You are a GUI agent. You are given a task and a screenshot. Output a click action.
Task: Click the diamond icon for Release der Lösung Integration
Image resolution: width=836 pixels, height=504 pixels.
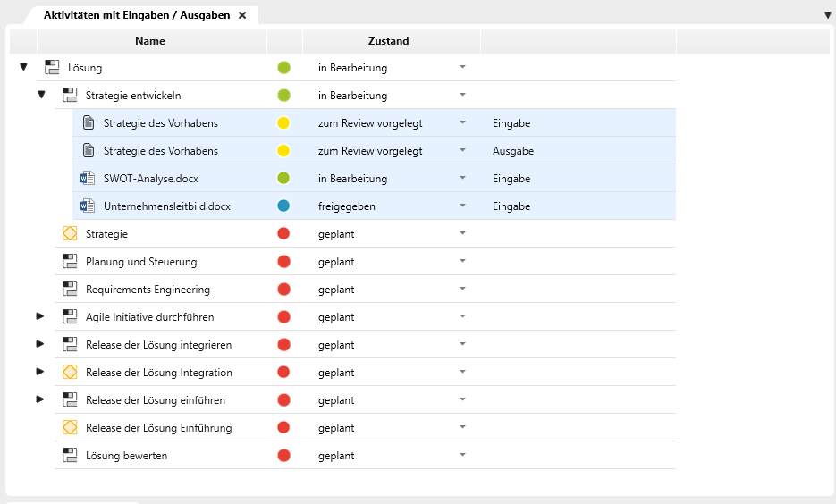click(70, 373)
